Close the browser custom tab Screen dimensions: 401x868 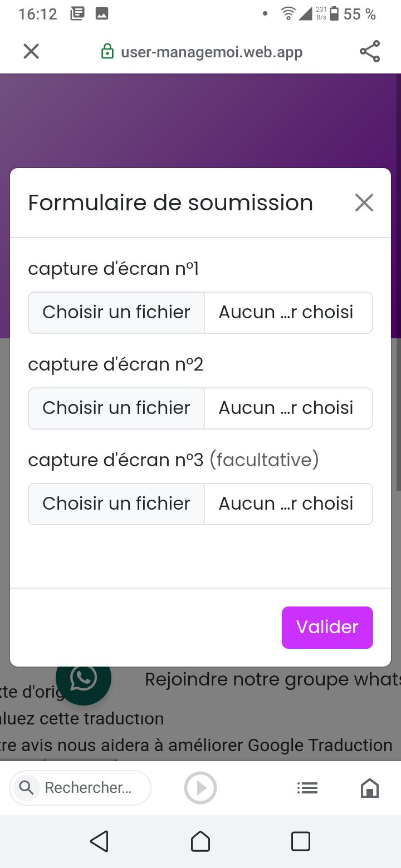click(x=31, y=52)
